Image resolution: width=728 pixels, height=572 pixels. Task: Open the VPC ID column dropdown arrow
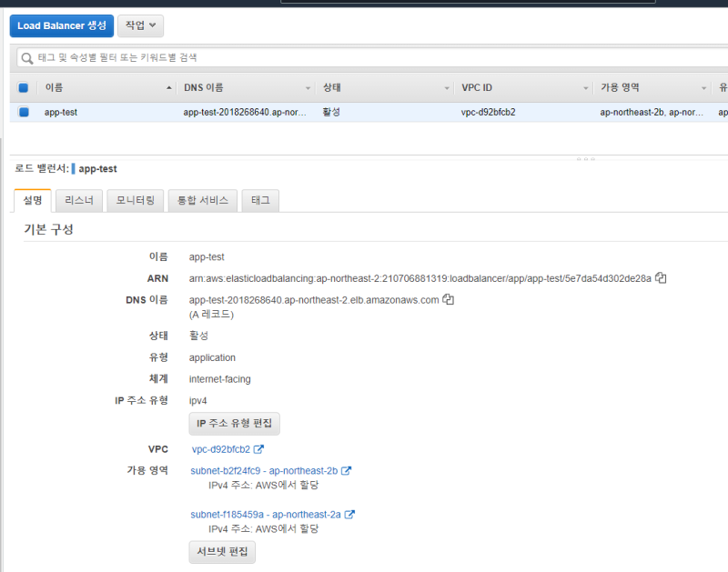pos(585,88)
